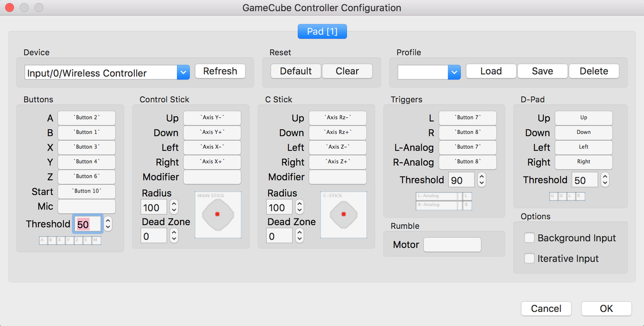Image resolution: width=644 pixels, height=326 pixels.
Task: Adjust C Stick Dead Zone stepper
Action: 299,236
